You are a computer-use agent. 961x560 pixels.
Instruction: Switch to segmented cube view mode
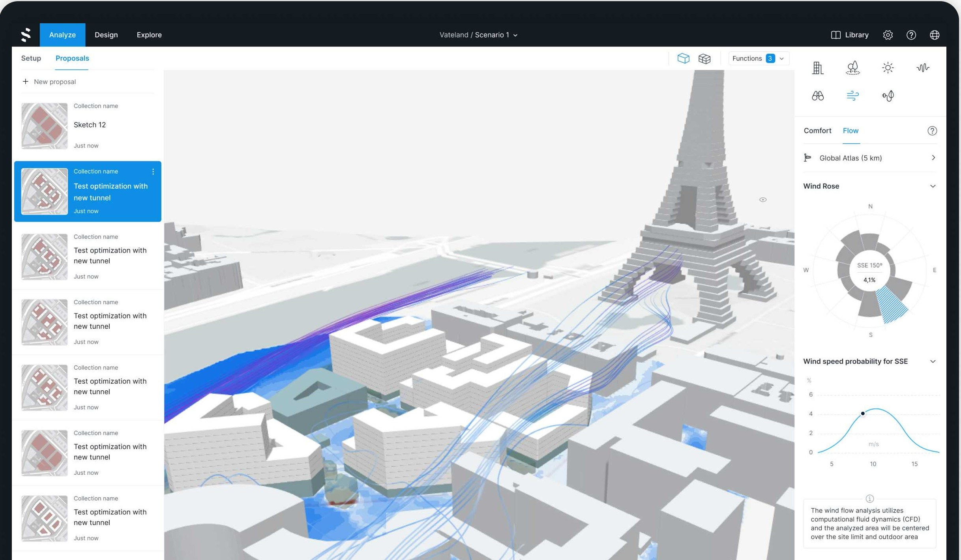coord(704,58)
